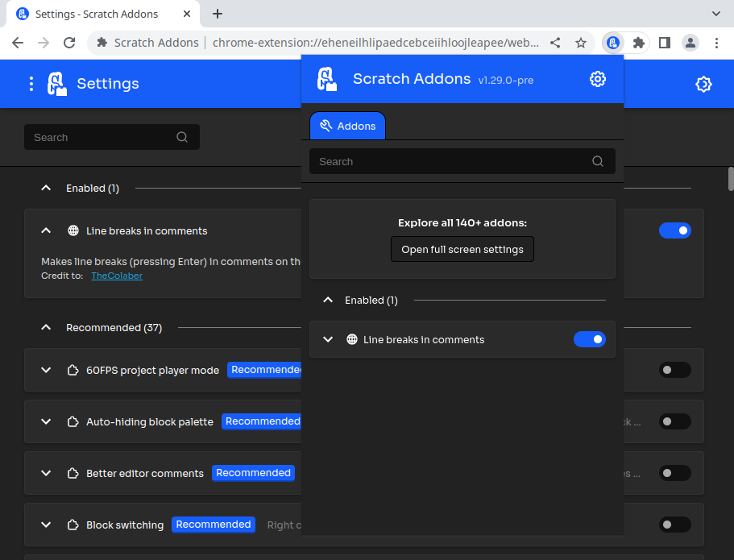Enable Auto-hiding block palette addon
The height and width of the screenshot is (560, 734).
[x=674, y=421]
